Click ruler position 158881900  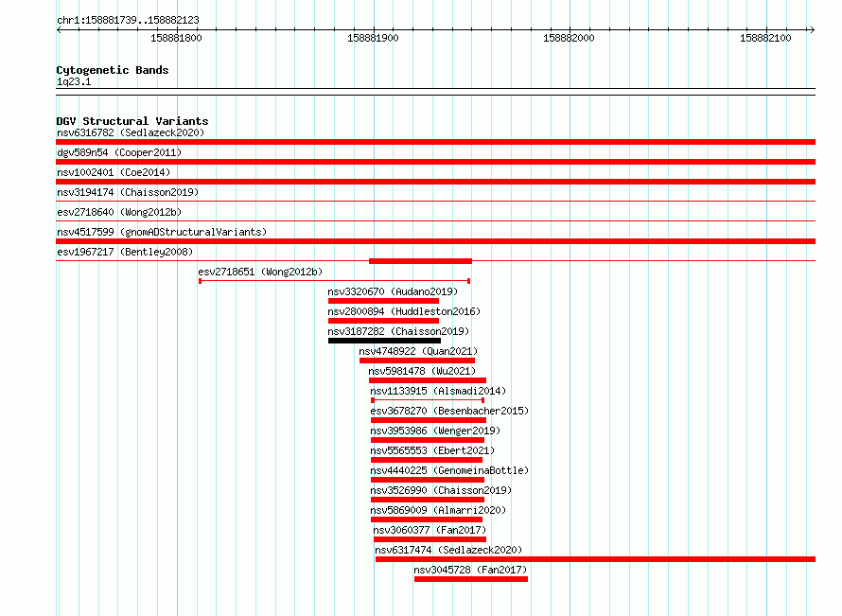click(x=373, y=38)
